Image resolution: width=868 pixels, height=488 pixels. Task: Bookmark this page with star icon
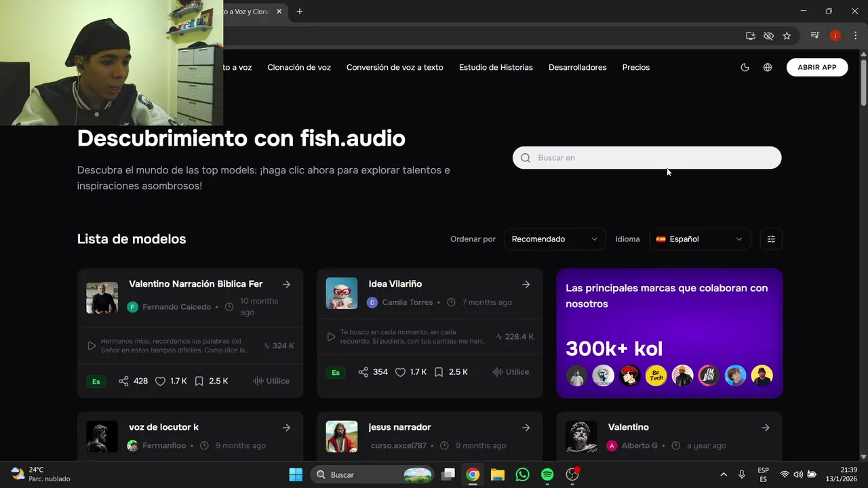(x=787, y=36)
